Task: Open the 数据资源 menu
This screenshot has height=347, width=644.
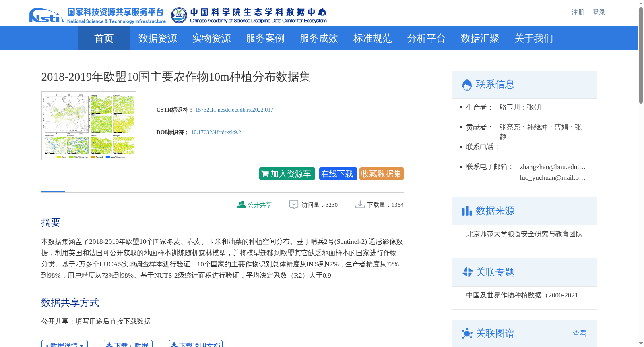Action: (158, 38)
